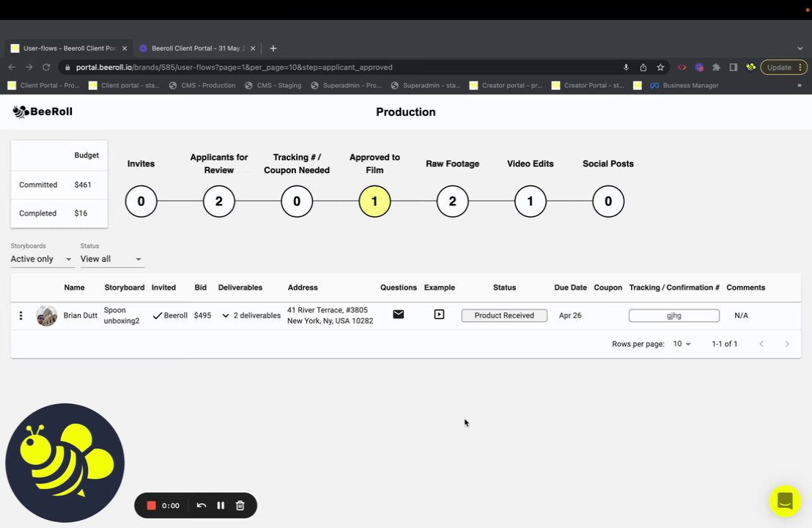Select the Video Edits step circle

[x=531, y=201]
